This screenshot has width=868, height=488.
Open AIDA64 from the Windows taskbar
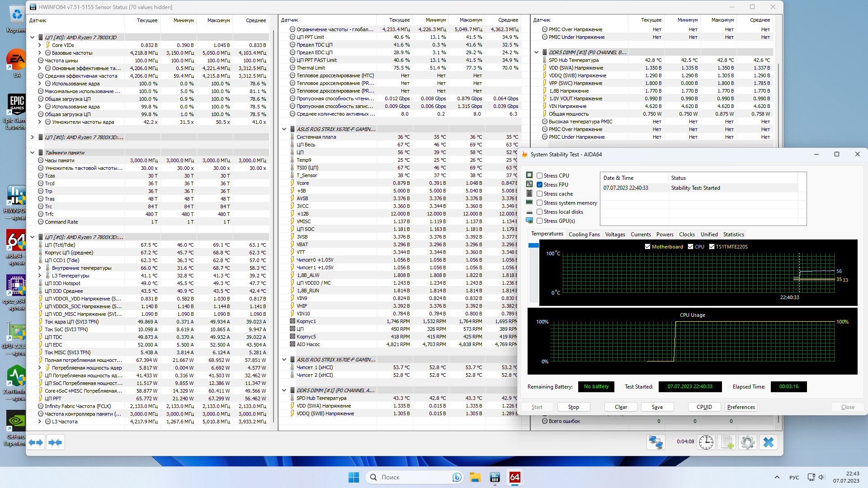click(514, 477)
